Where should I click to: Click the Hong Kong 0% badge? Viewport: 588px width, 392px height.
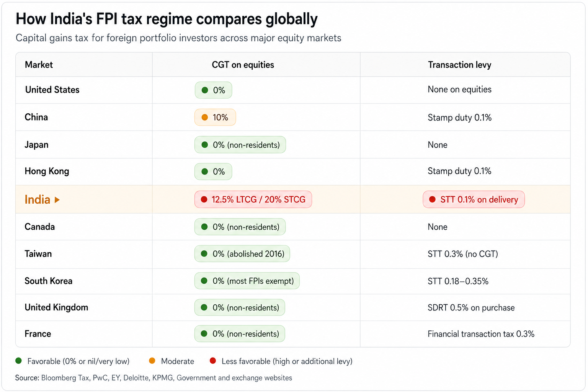pyautogui.click(x=213, y=171)
